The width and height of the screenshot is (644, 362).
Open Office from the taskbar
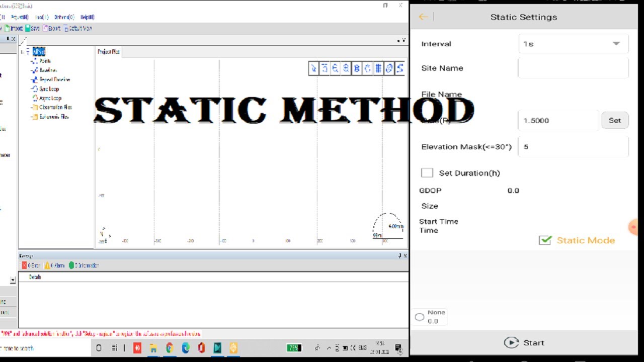(x=201, y=348)
